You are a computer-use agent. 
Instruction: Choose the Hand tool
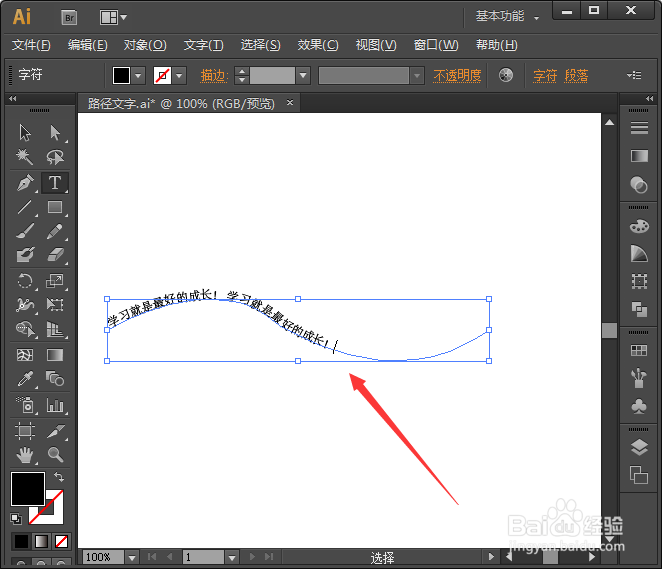(x=25, y=455)
